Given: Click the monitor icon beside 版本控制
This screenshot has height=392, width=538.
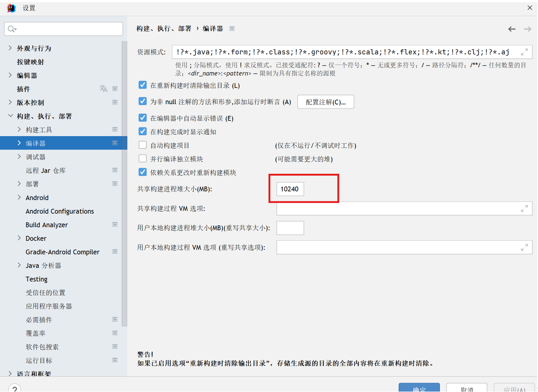Looking at the screenshot, I should point(115,102).
